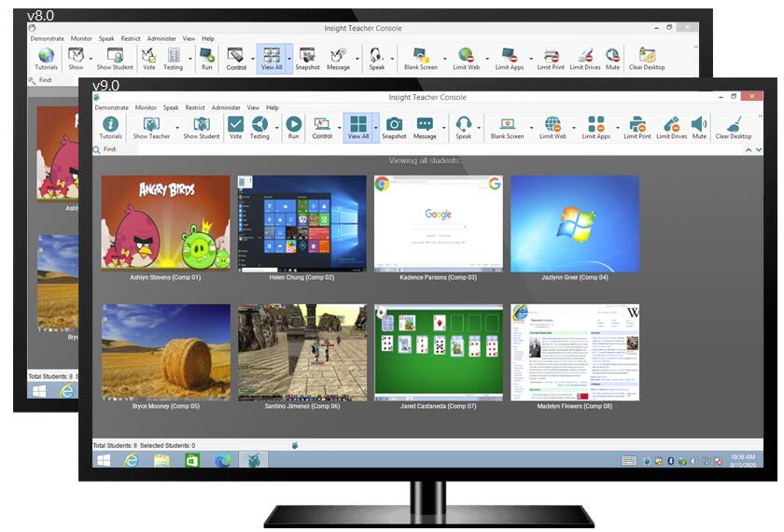Click the Tutorials button in front v9.0 toolbar
784x532 pixels.
pos(110,125)
